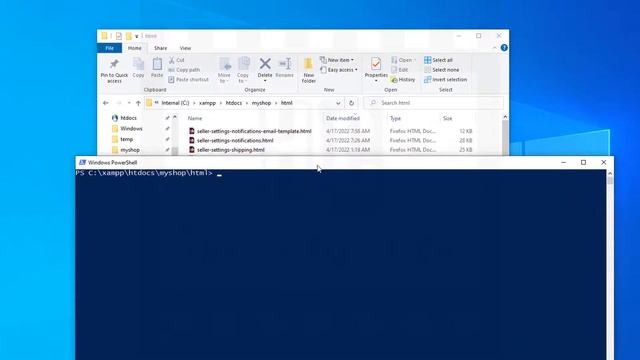The height and width of the screenshot is (360, 640).
Task: Click Paste shortcut in the ribbon
Action: [x=189, y=80]
